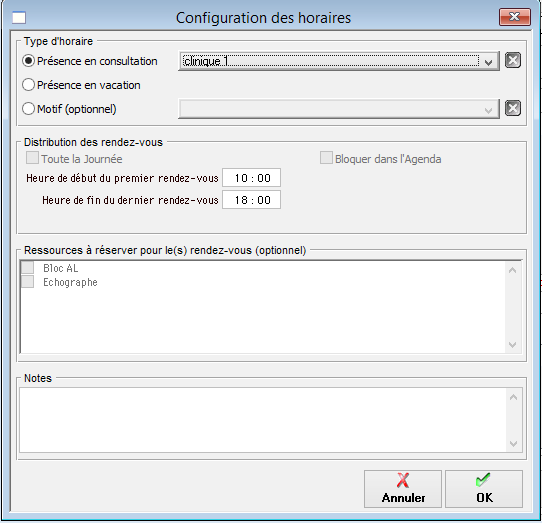Select Présence en vacation option
This screenshot has width=542, height=523.
(x=28, y=85)
